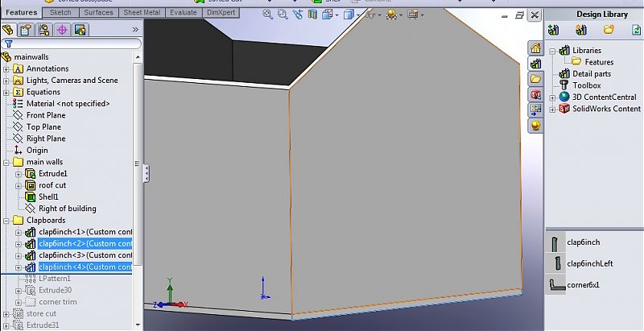This screenshot has width=644, height=331.
Task: Click Add to Library icon
Action: coord(554,30)
